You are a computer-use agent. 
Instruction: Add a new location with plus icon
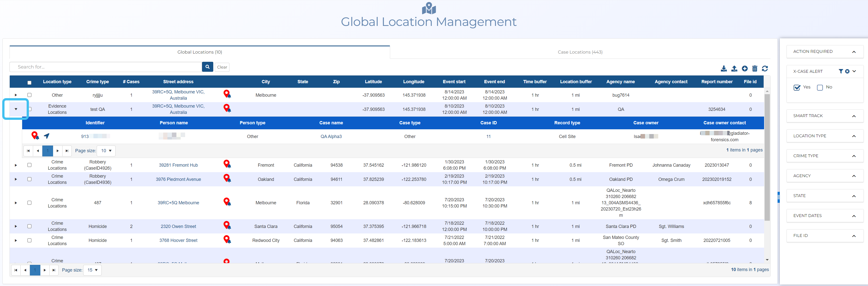point(745,69)
